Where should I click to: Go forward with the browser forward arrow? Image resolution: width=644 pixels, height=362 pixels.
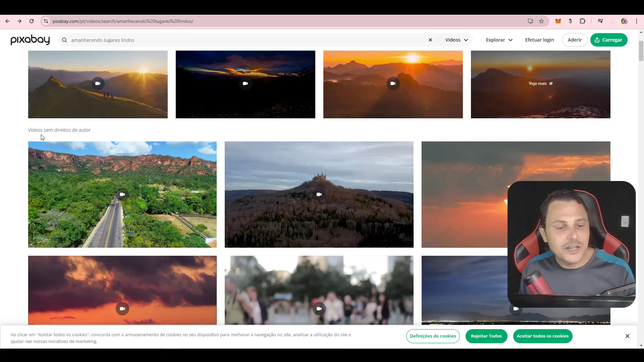[x=19, y=21]
